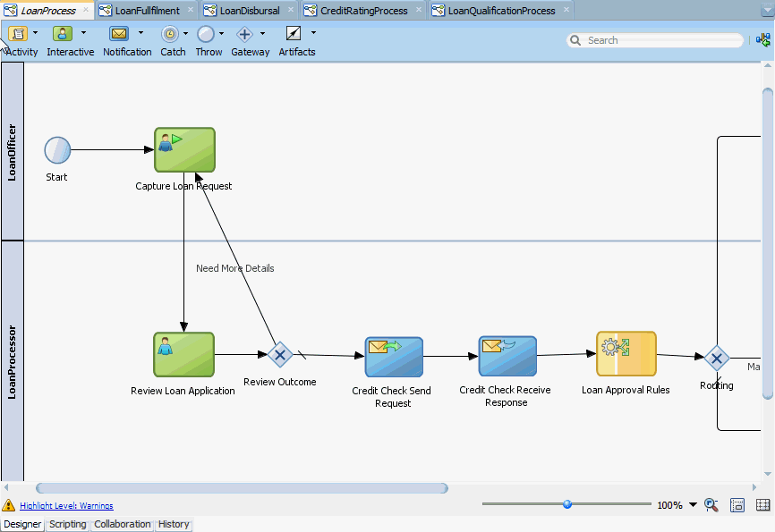The width and height of the screenshot is (775, 532).
Task: Select the Review Loan Application task
Action: (x=183, y=355)
